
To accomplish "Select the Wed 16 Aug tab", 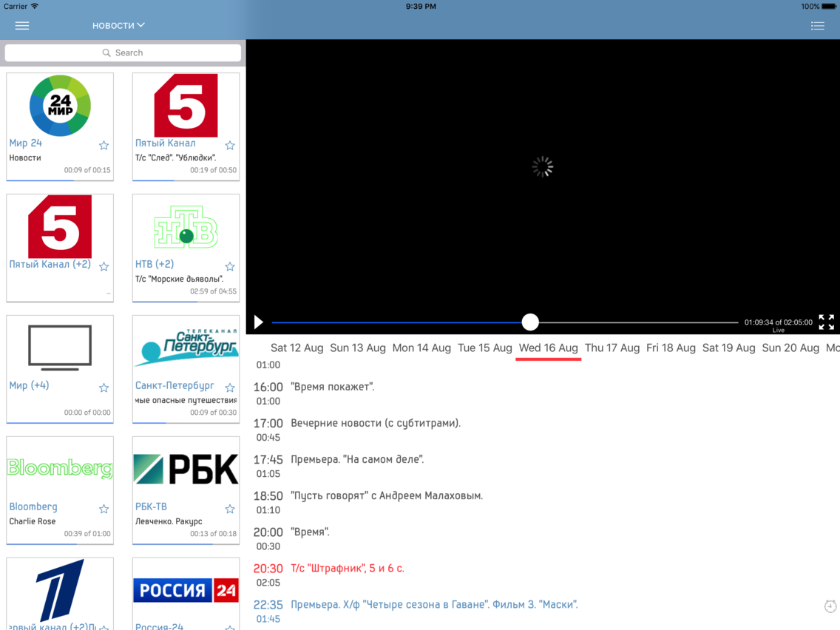I will click(x=549, y=348).
